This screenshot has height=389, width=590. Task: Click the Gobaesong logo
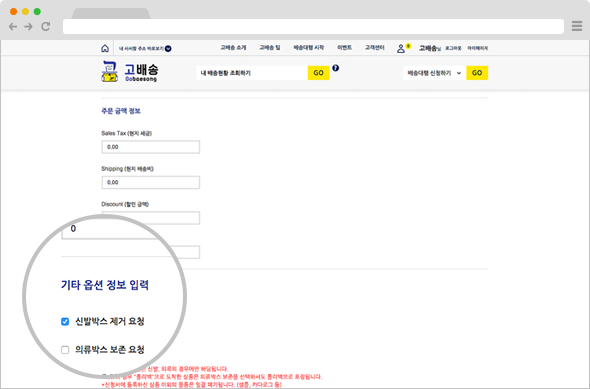[130, 71]
